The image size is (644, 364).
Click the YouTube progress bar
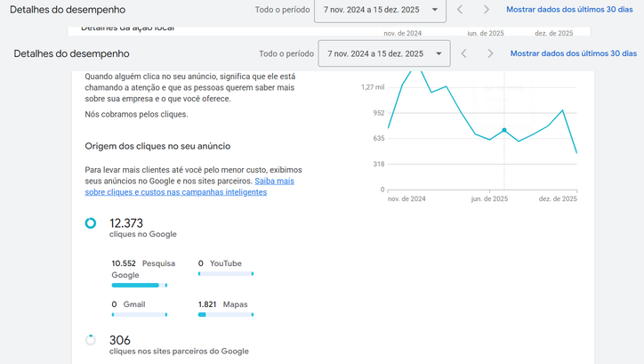pos(225,273)
